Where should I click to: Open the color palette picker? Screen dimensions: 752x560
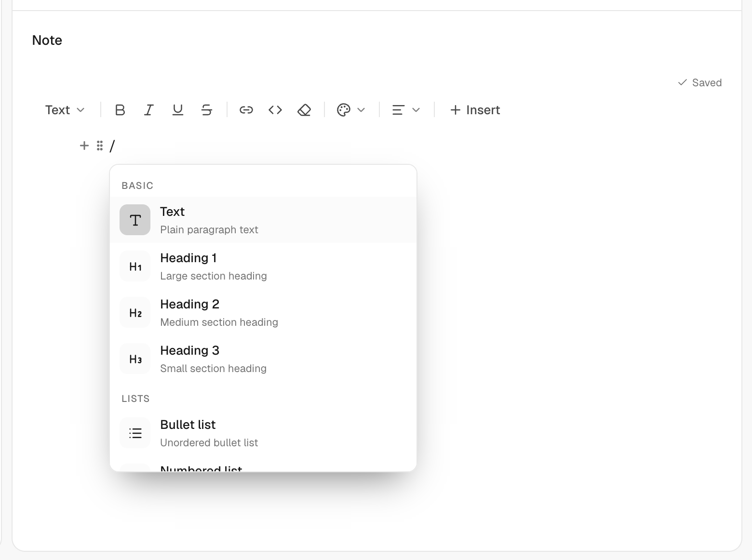351,110
